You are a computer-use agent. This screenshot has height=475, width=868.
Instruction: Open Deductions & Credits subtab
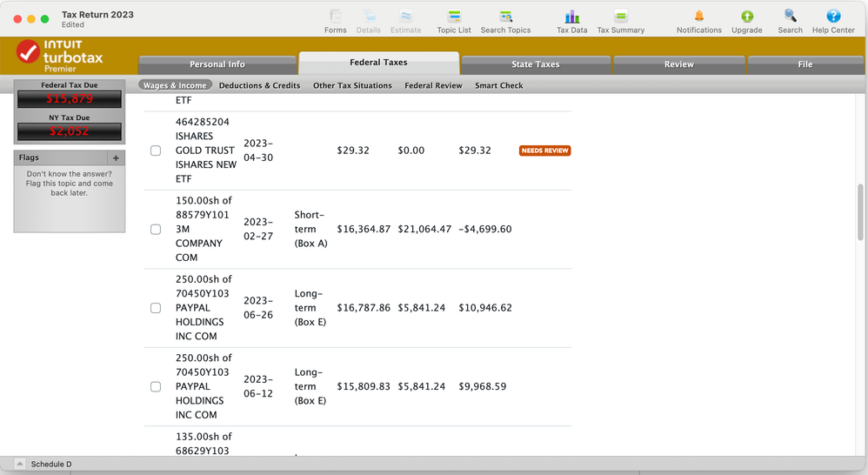(x=260, y=85)
